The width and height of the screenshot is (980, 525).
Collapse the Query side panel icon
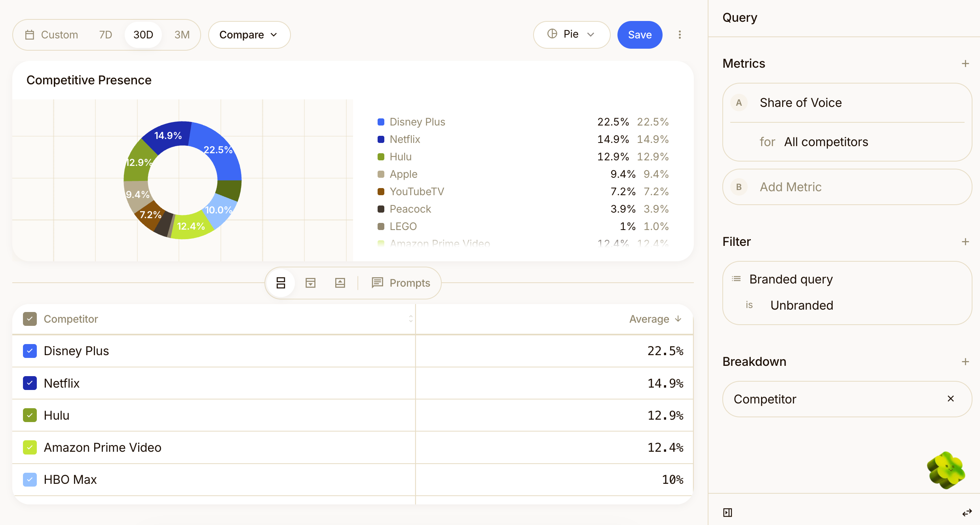[x=727, y=513]
